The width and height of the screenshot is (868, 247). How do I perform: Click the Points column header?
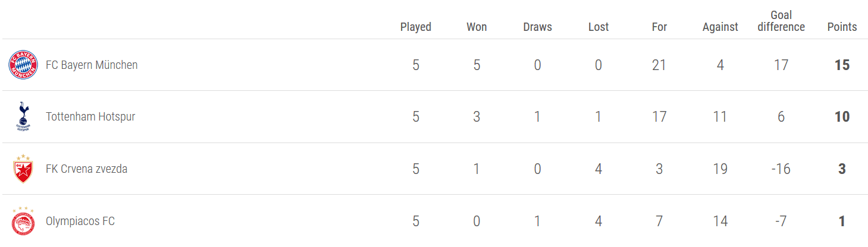pyautogui.click(x=842, y=27)
